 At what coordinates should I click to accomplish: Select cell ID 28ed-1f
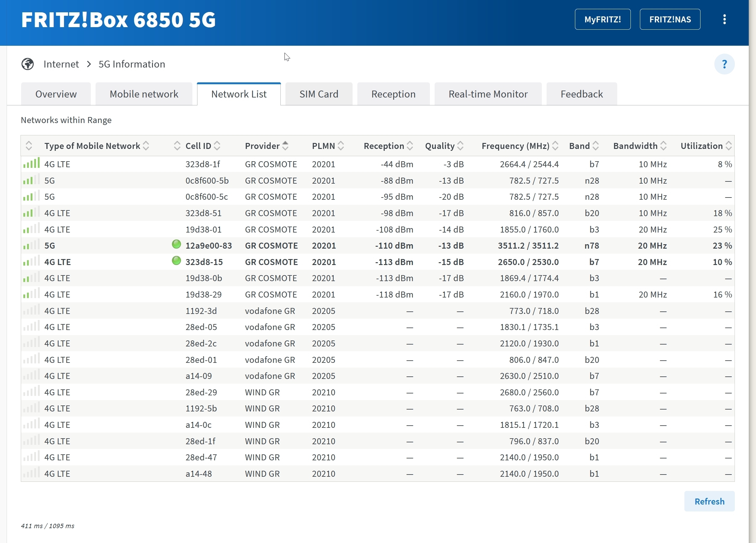tap(200, 441)
